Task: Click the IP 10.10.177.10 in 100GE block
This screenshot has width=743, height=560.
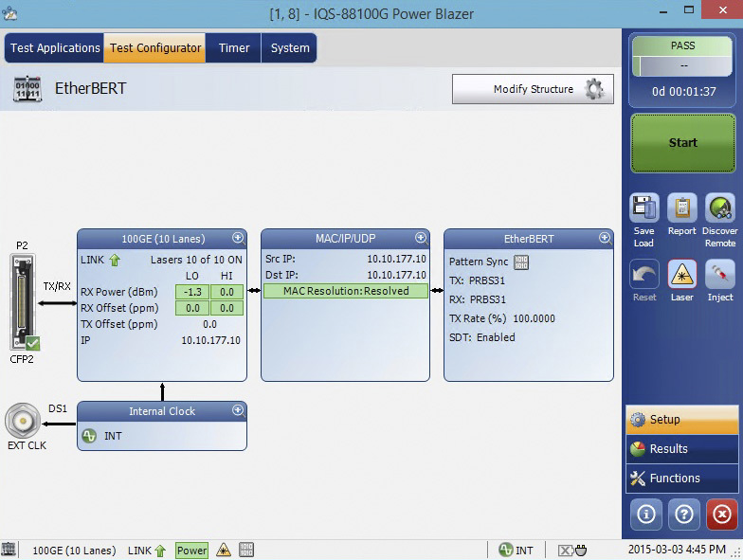Action: [210, 340]
